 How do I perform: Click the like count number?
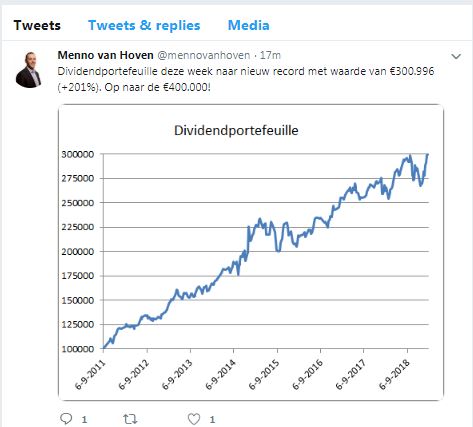[212, 419]
